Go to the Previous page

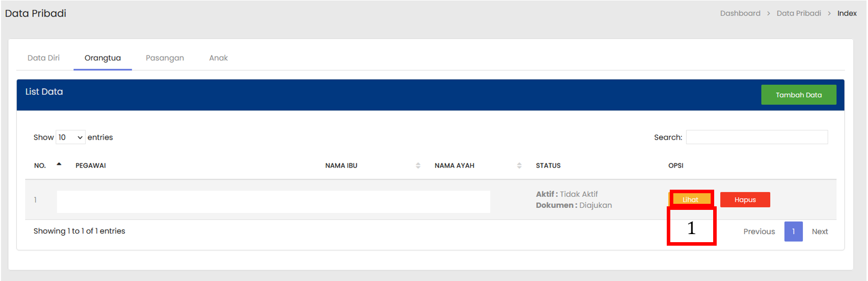tap(759, 232)
